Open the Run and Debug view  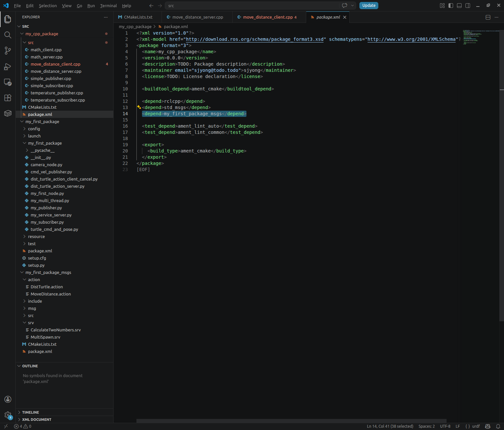pyautogui.click(x=8, y=66)
